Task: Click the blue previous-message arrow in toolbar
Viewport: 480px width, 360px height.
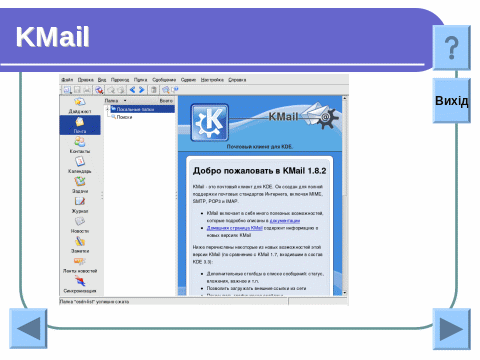Action: [132, 90]
